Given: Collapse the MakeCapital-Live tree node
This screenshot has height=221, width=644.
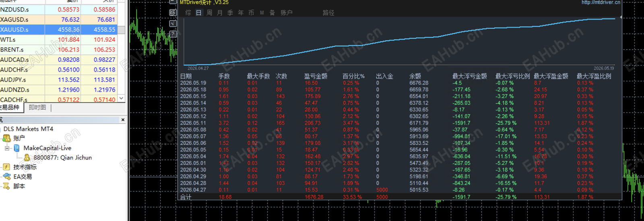Looking at the screenshot, I should 7,148.
